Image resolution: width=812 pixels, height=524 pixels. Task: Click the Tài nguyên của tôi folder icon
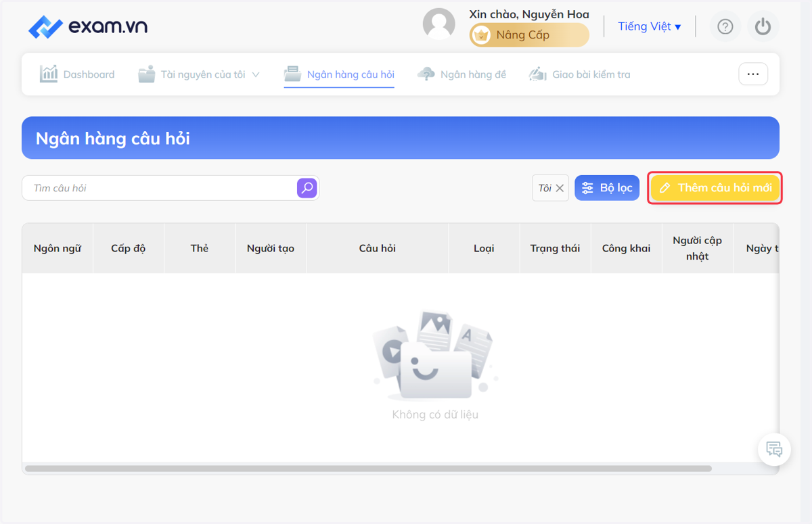147,74
